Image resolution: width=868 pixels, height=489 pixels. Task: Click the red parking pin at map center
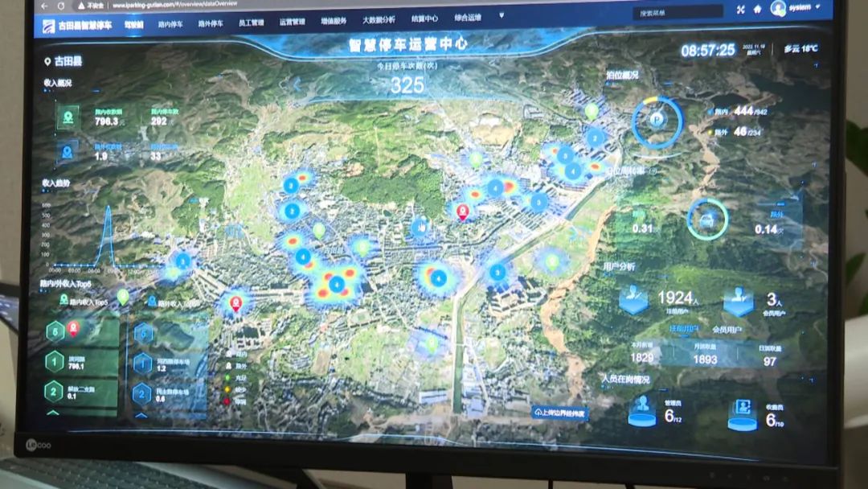coord(462,212)
